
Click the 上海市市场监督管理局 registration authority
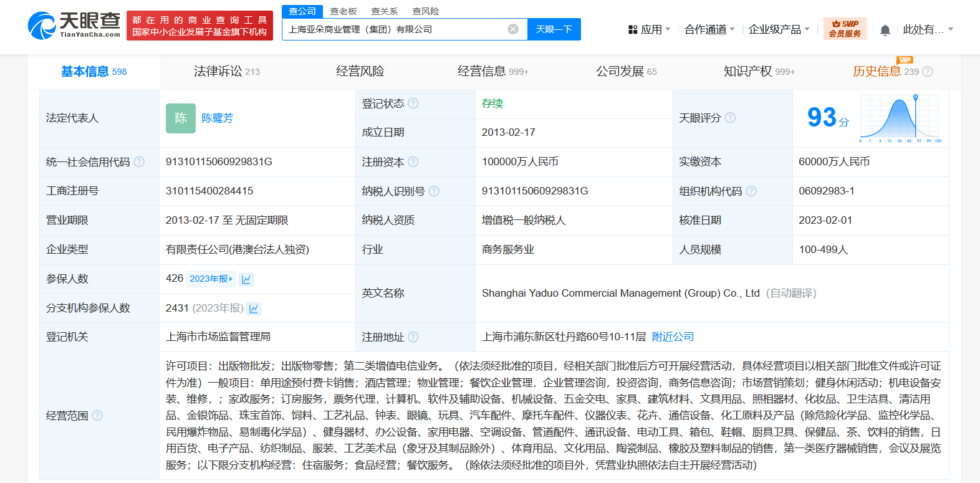(x=218, y=337)
